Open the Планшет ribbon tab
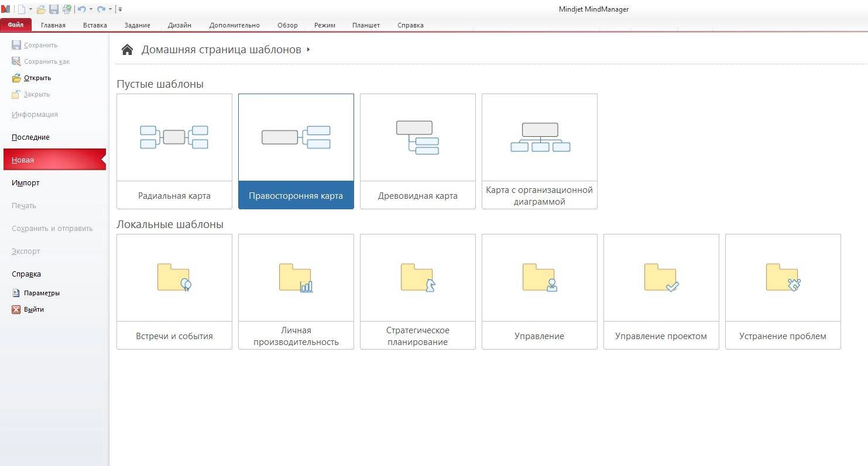Viewport: 868px width, 466px height. tap(366, 25)
